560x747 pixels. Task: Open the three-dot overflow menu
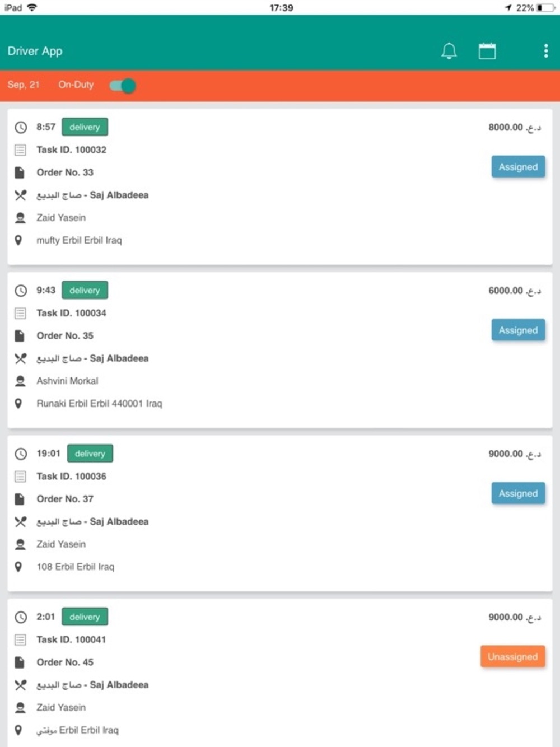[x=546, y=51]
